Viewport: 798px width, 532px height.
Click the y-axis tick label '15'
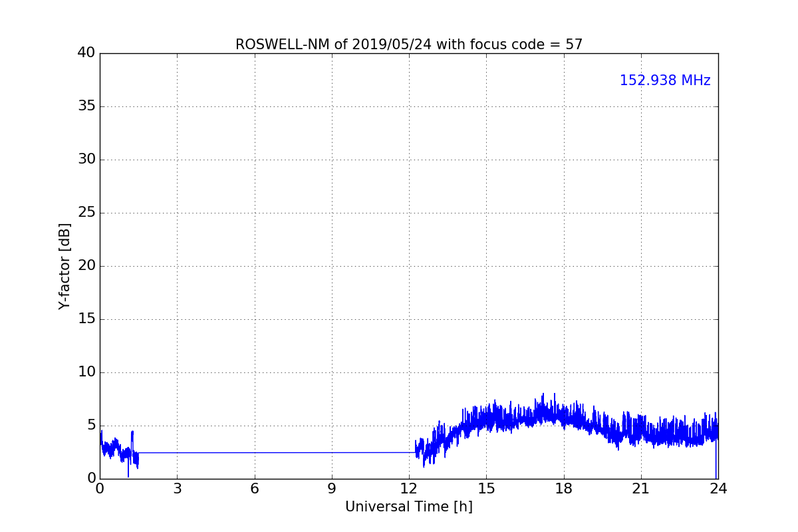tap(86, 319)
